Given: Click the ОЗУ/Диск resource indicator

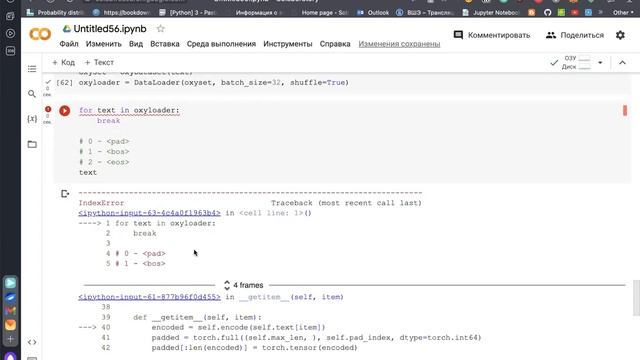Looking at the screenshot, I should (576, 62).
